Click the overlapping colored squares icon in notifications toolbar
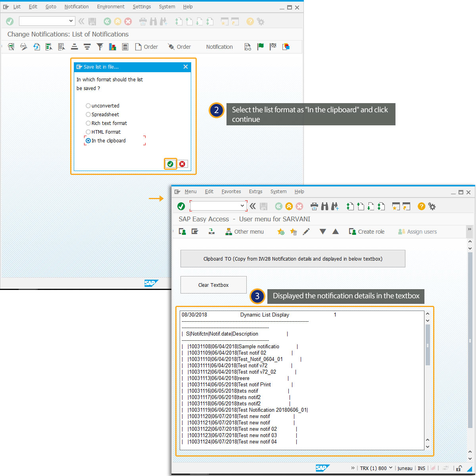Screen dimensions: 476x476 (286, 47)
